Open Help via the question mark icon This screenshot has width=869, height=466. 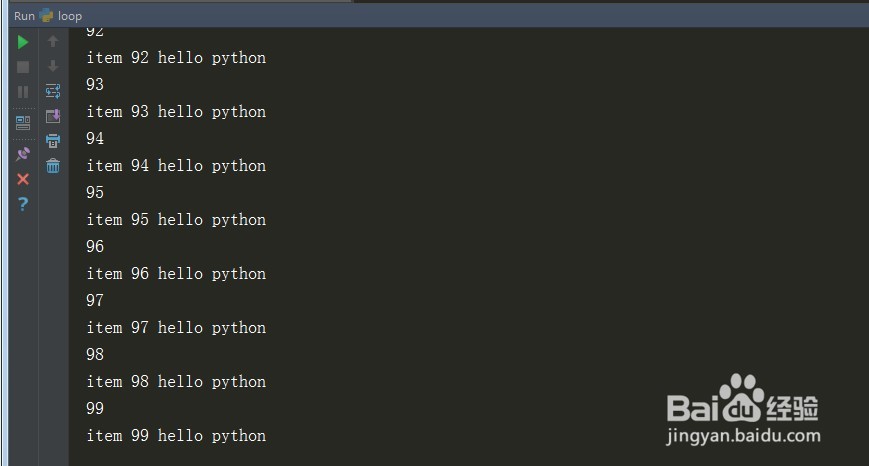(23, 204)
